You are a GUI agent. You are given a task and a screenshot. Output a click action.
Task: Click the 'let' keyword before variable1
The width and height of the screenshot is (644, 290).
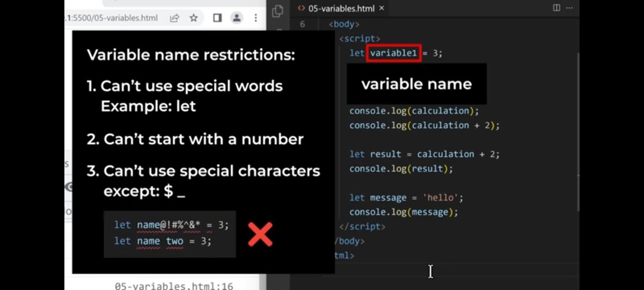click(357, 53)
